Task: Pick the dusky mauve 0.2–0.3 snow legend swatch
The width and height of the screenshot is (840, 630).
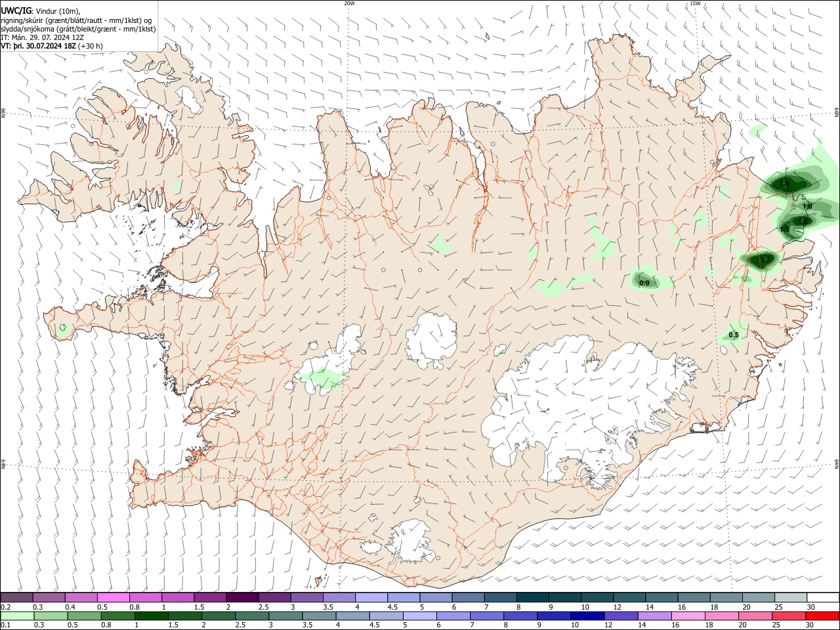Action: [x=16, y=597]
